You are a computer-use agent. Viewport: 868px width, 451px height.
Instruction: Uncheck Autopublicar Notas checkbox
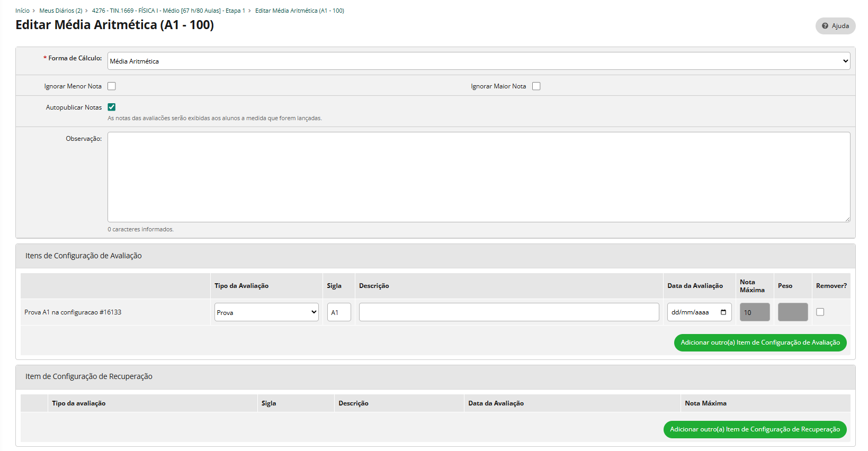point(112,107)
